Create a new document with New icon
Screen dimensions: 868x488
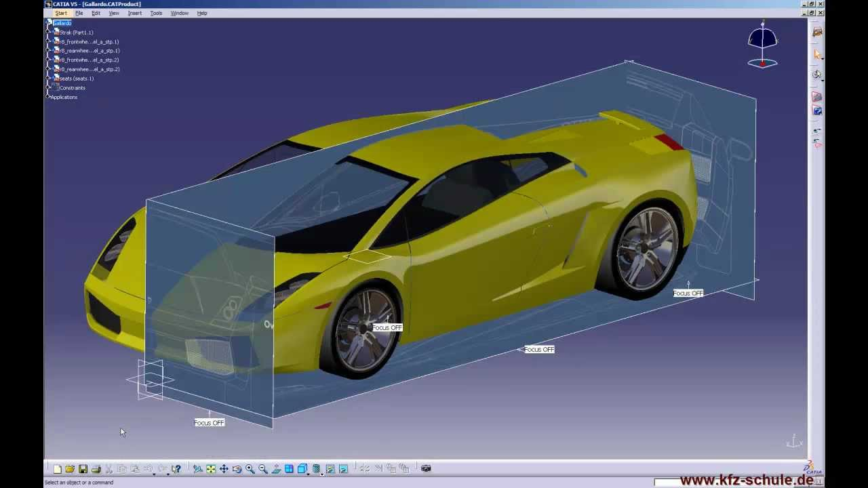tap(57, 468)
